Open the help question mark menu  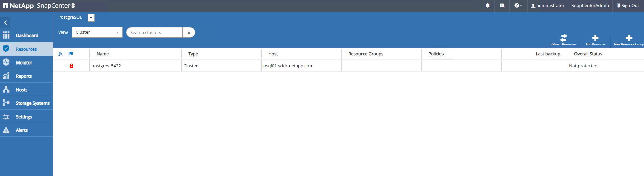518,5
